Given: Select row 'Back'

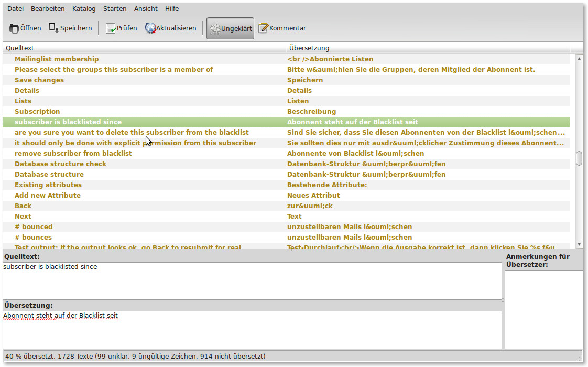Looking at the screenshot, I should [x=287, y=206].
